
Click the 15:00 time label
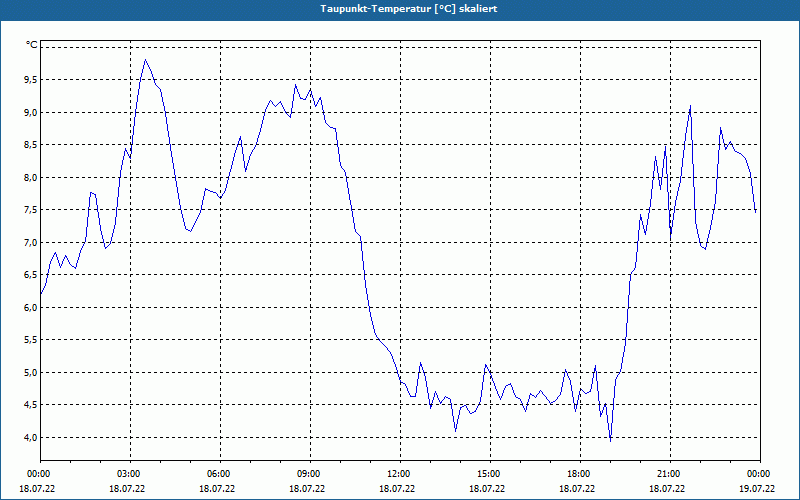pos(490,473)
